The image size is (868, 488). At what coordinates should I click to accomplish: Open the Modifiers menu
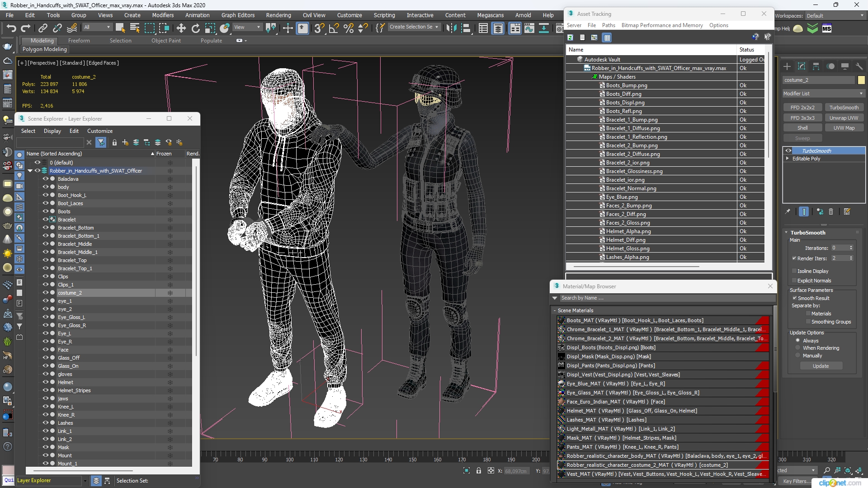[x=163, y=15]
